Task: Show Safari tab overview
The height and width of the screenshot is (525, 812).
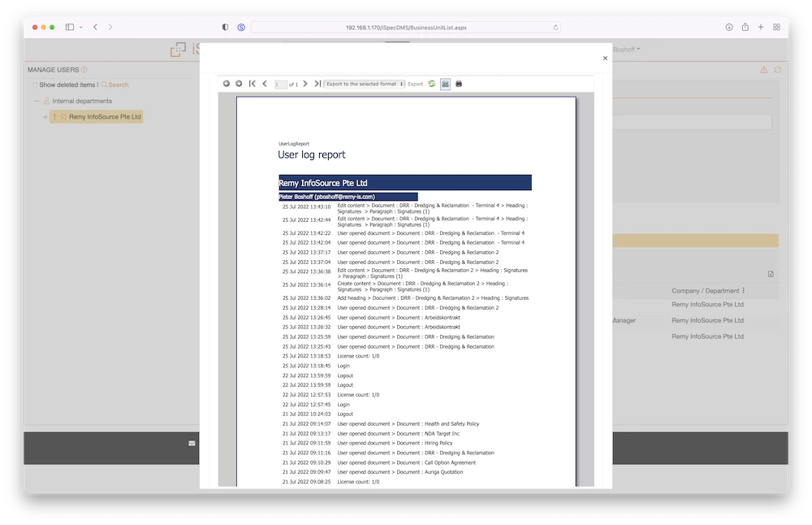Action: click(x=776, y=27)
